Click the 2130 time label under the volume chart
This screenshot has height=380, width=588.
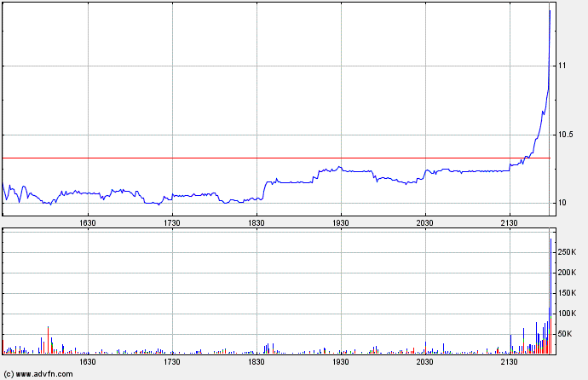510,361
